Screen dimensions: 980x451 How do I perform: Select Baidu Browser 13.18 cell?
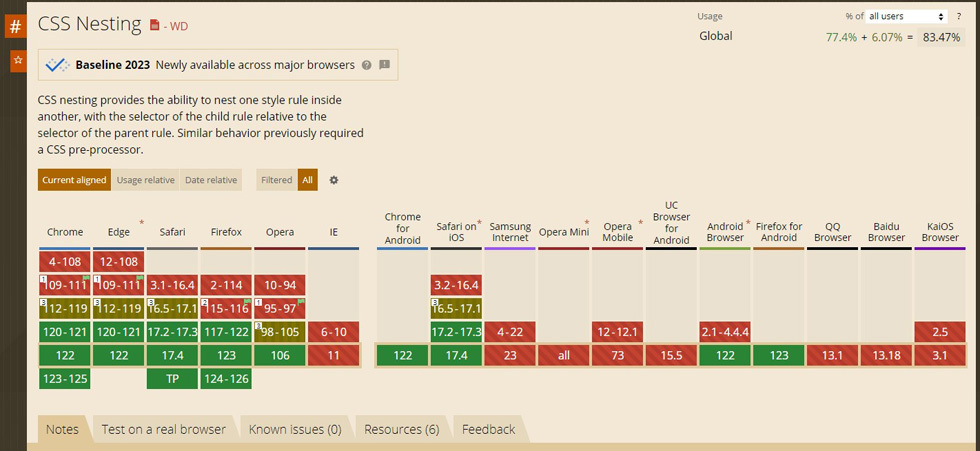click(886, 355)
